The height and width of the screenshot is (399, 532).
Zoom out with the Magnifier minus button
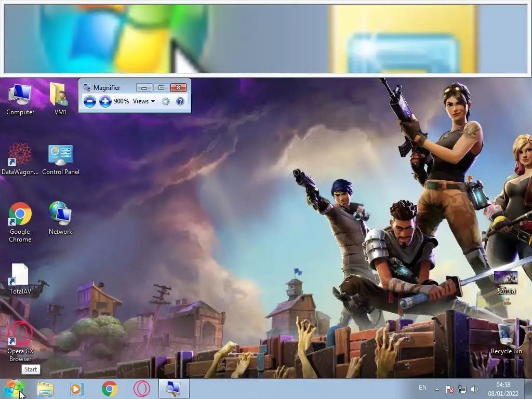tap(89, 101)
